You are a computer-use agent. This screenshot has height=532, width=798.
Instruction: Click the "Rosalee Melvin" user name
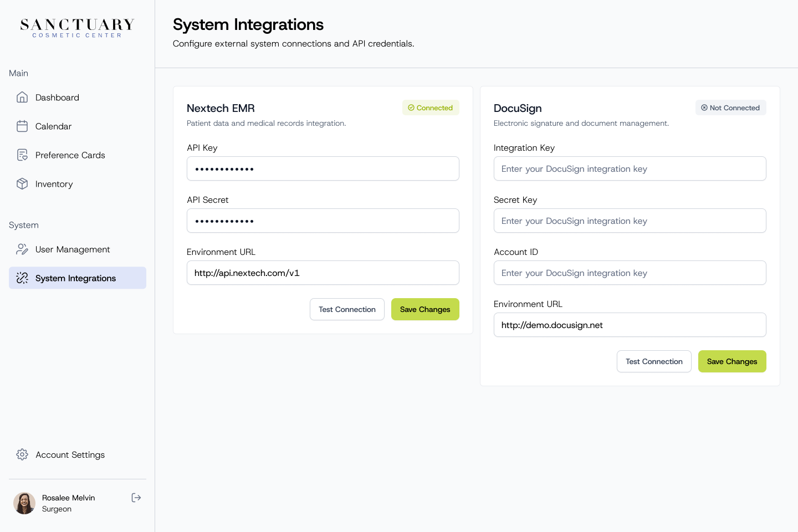pyautogui.click(x=69, y=498)
